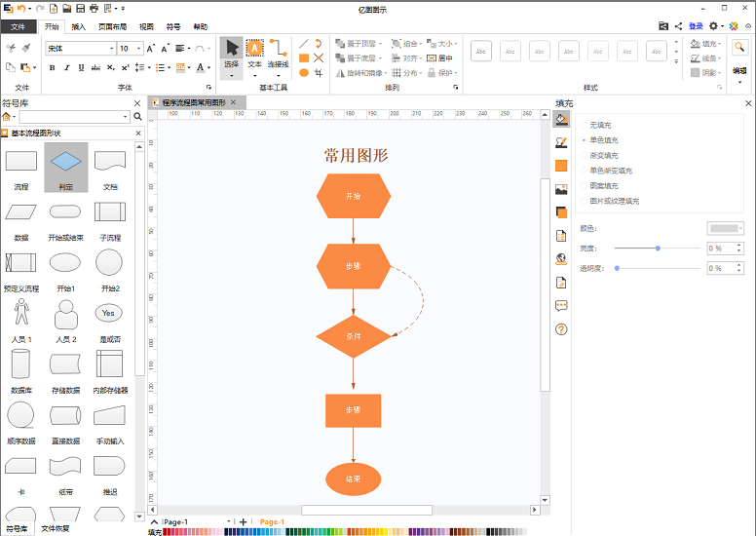Viewport: 756px width, 536px height.
Task: Pick the orange rectangle shape tool
Action: point(304,58)
